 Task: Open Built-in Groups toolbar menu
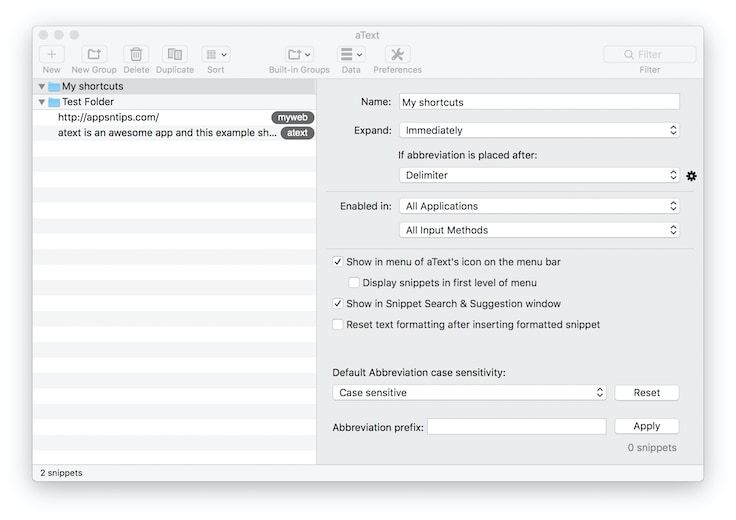(x=299, y=55)
